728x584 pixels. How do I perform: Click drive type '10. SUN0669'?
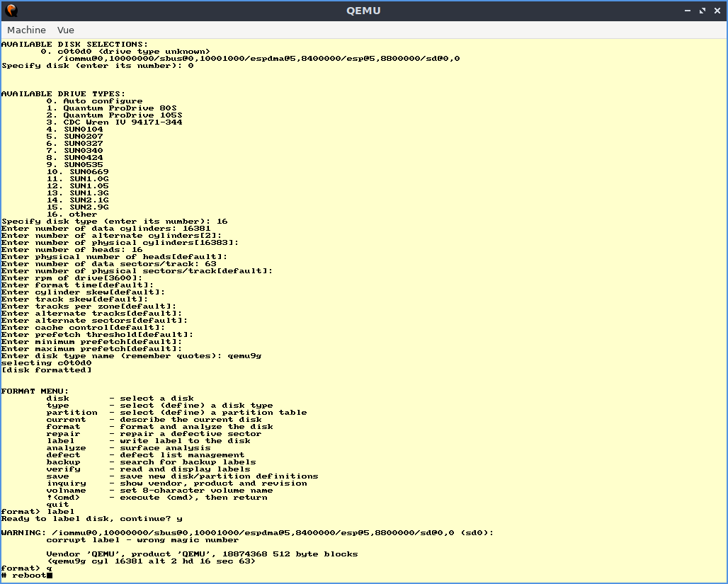77,172
